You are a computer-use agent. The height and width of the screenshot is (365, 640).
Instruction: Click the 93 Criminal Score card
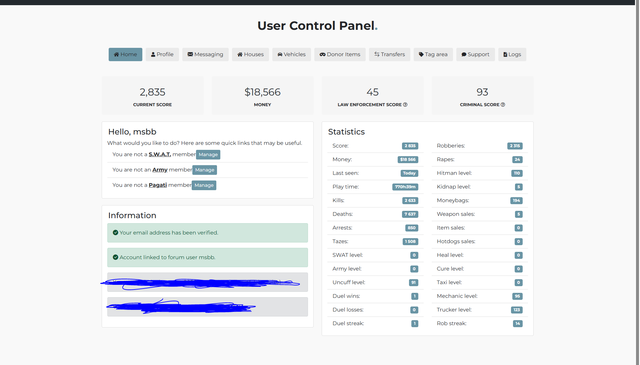pyautogui.click(x=482, y=95)
